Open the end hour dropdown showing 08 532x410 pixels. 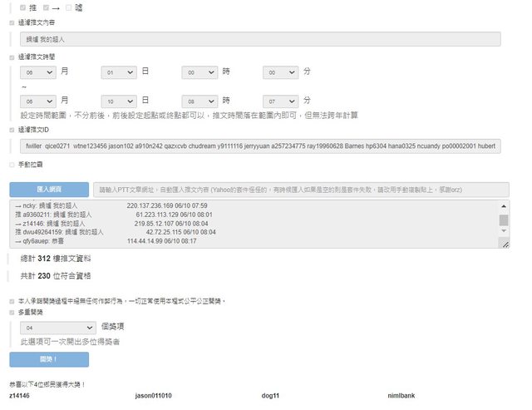tap(199, 99)
